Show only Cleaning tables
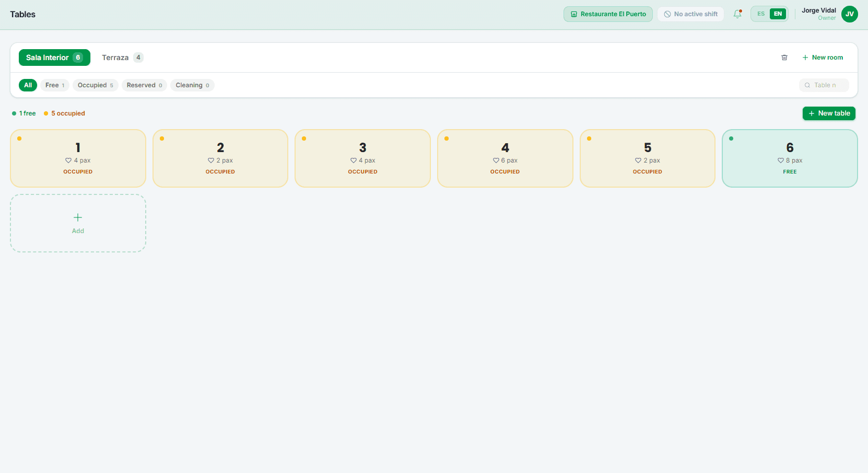This screenshot has height=473, width=868. pyautogui.click(x=192, y=85)
